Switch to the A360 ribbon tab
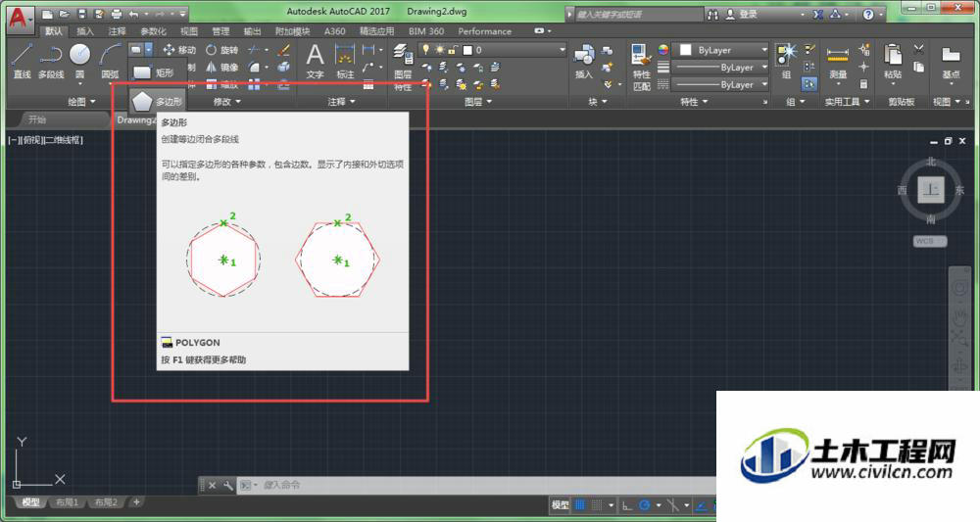Viewport: 980px width, 522px height. (x=334, y=31)
